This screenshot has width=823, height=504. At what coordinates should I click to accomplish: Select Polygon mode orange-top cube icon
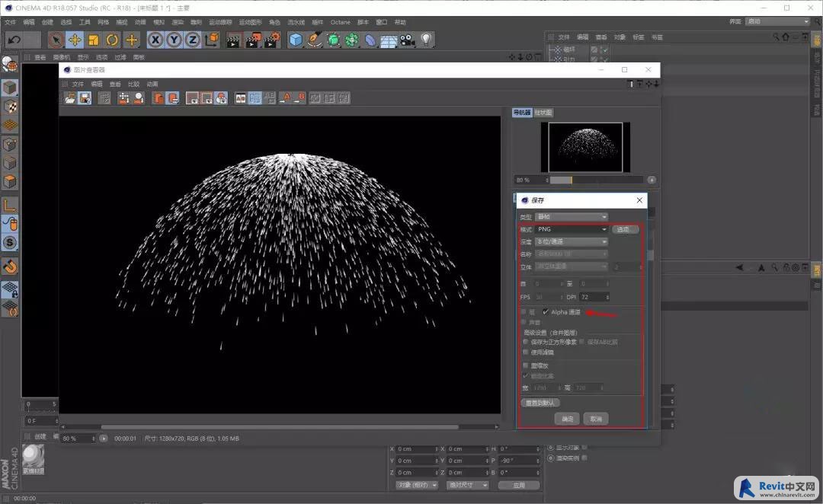(x=10, y=181)
